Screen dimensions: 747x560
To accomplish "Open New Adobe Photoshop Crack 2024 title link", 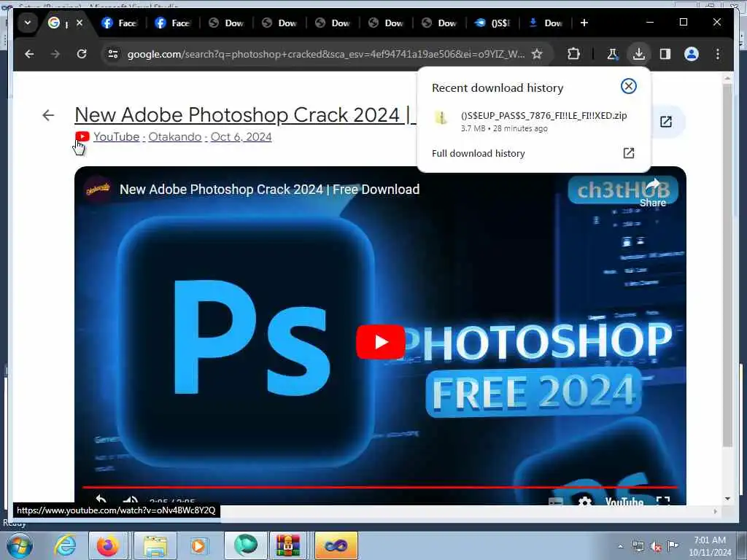I will [245, 114].
